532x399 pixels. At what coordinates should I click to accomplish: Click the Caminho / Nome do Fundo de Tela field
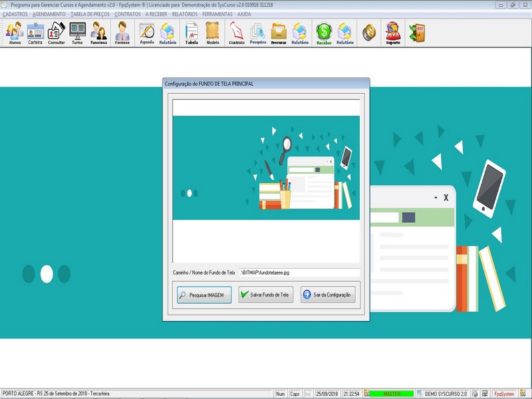click(x=299, y=273)
